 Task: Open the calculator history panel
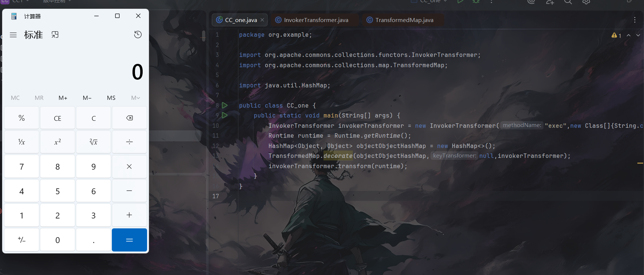coord(138,35)
